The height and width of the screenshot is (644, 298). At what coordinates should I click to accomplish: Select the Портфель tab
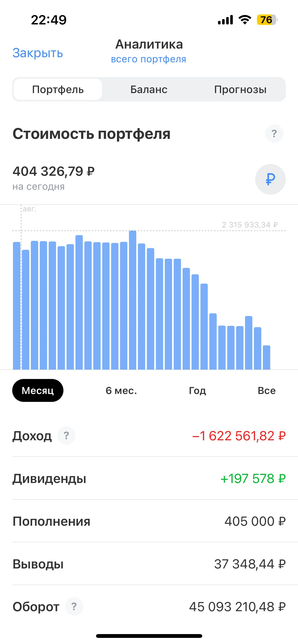coord(58,89)
